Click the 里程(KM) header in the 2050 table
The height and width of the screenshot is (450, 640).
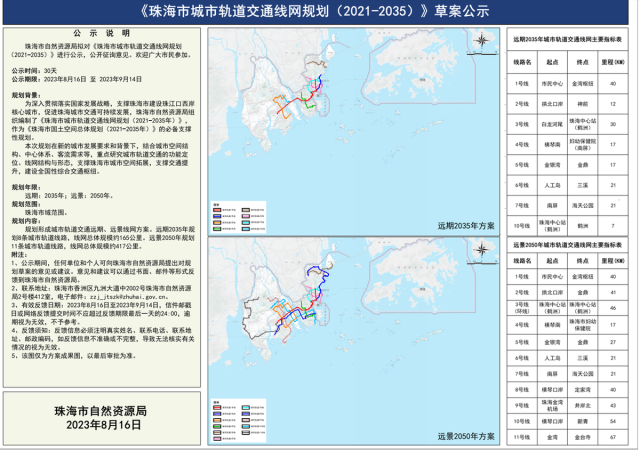(x=613, y=261)
